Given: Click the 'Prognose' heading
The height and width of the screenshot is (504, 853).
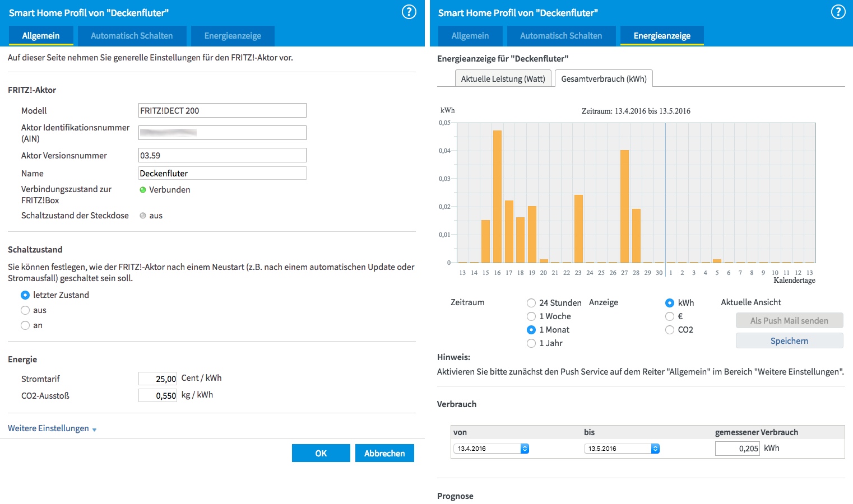Looking at the screenshot, I should (455, 496).
